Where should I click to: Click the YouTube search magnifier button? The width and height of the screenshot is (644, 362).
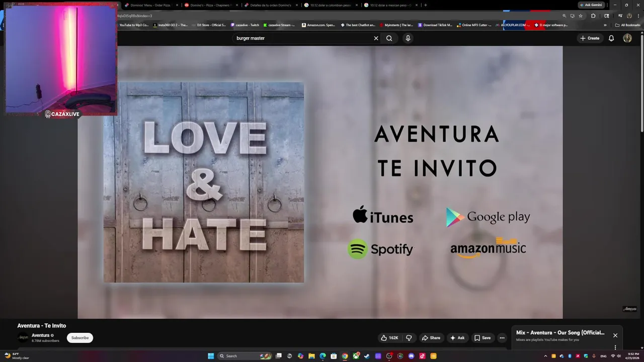[x=389, y=38]
